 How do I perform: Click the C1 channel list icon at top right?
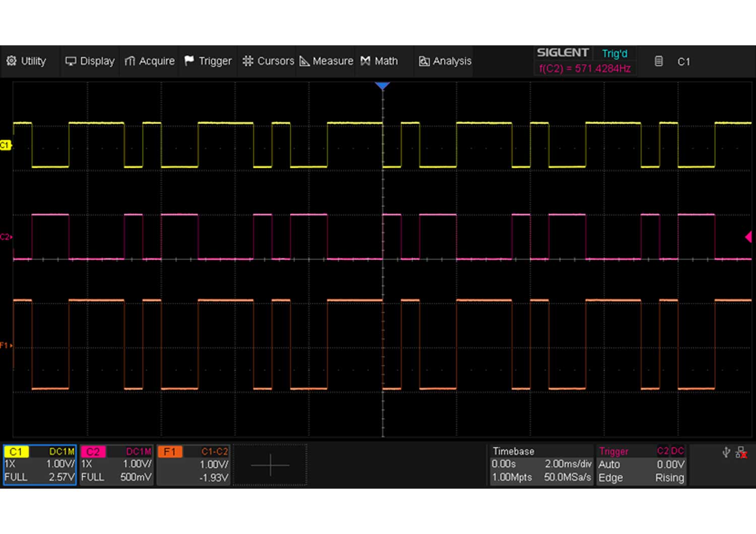tap(658, 61)
